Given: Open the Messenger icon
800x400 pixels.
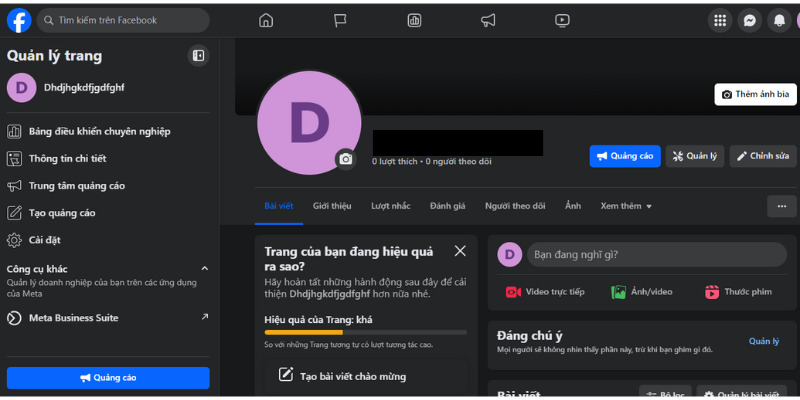Looking at the screenshot, I should pyautogui.click(x=749, y=20).
